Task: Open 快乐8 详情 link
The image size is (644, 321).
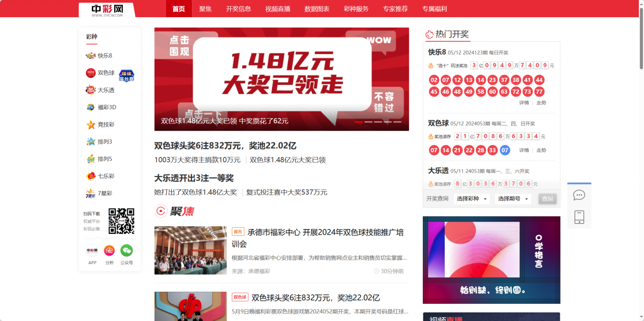Action: click(524, 103)
